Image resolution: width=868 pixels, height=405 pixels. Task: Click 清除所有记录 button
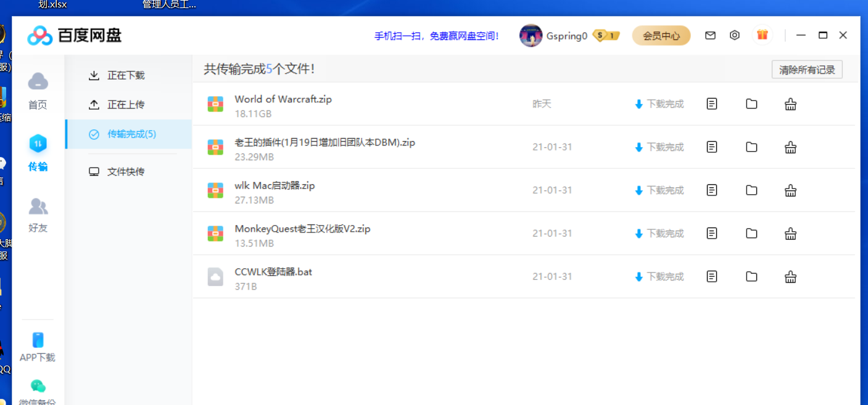(x=807, y=70)
